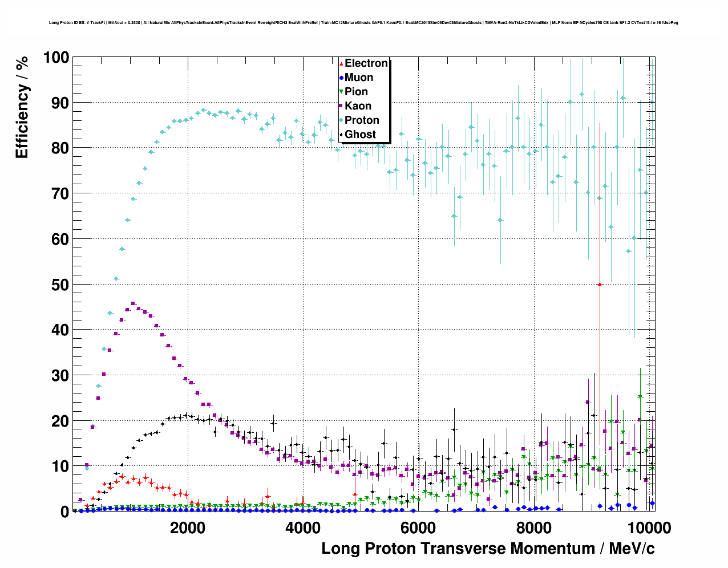Click the cyan Proton legend marker

click(341, 120)
